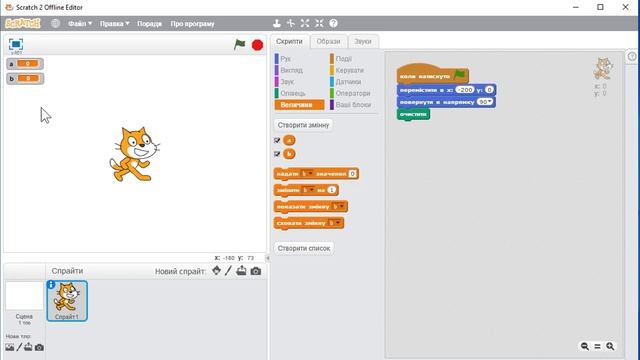
Task: Paint a new sprite
Action: (x=228, y=271)
